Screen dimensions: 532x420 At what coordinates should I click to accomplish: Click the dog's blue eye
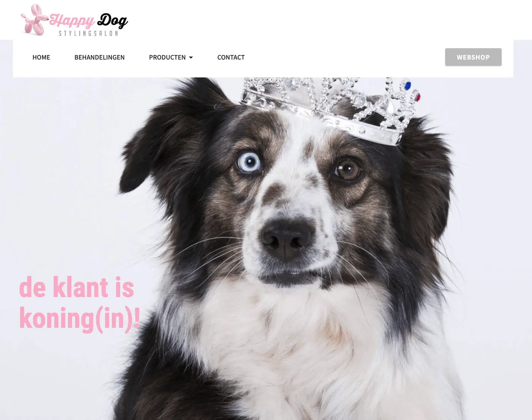click(249, 162)
